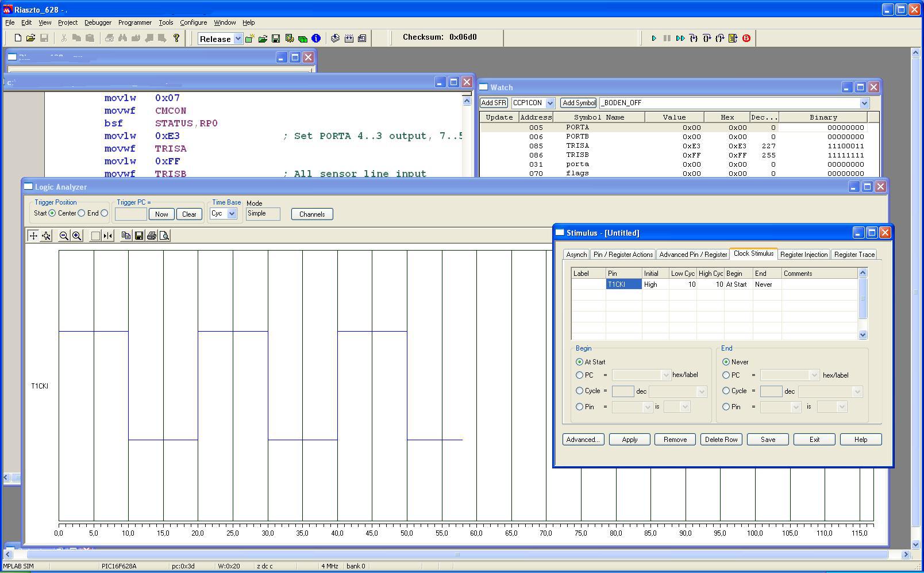Screen dimensions: 924x573
Task: Open the End Cycle units dropdown
Action: click(x=857, y=391)
